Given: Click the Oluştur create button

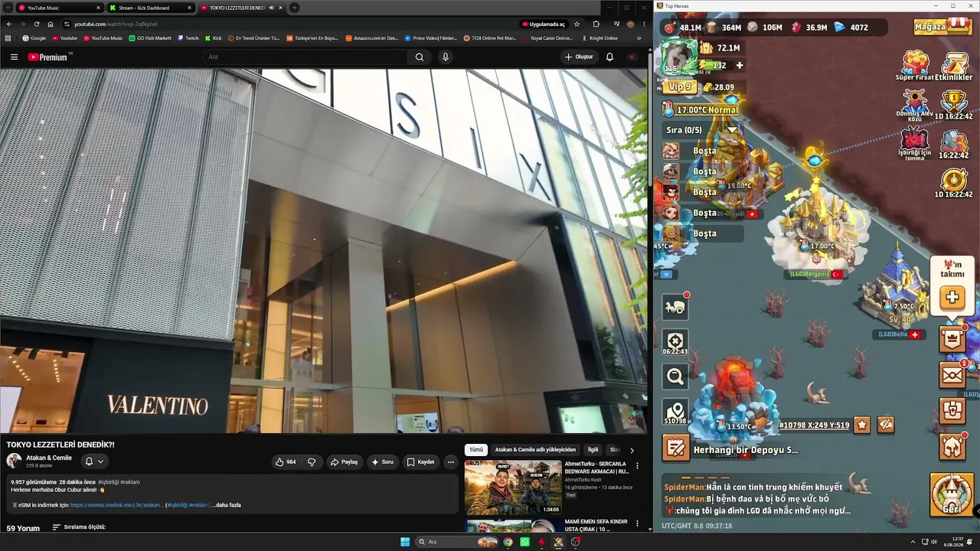Looking at the screenshot, I should tap(579, 57).
